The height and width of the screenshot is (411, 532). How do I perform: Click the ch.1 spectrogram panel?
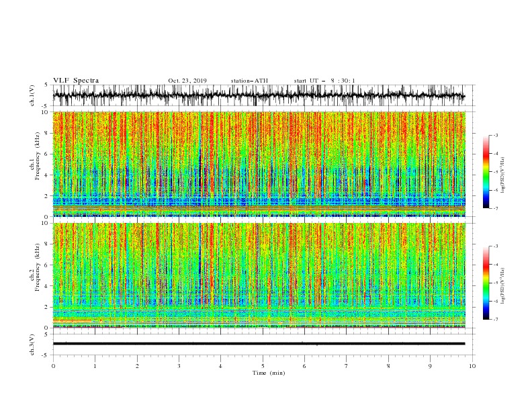[259, 164]
